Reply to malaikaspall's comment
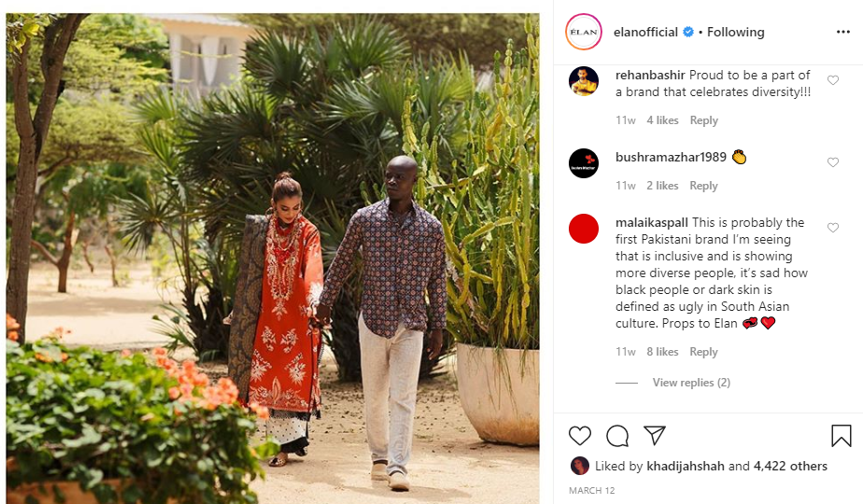The height and width of the screenshot is (504, 863). 704,352
